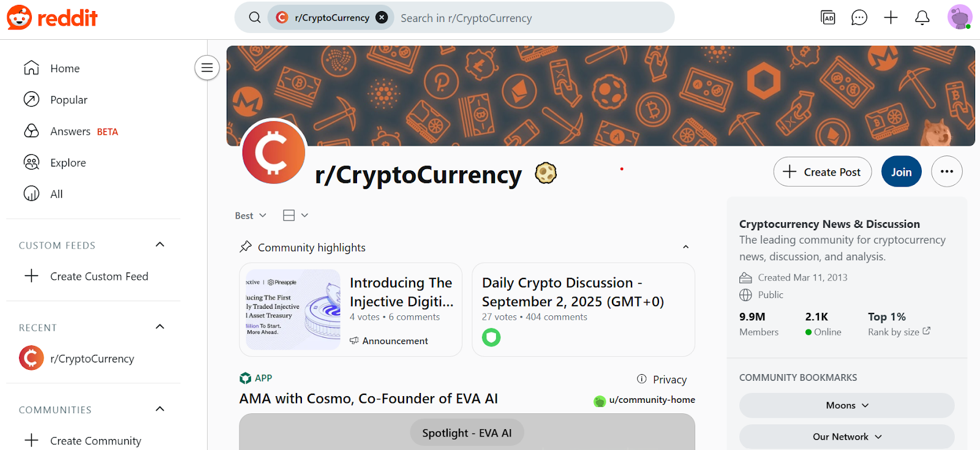This screenshot has height=450, width=980.
Task: Click the user avatar in the top right
Action: (960, 17)
